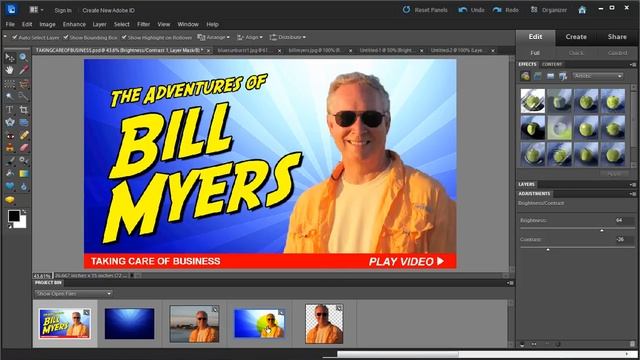Select the Sponge tool
The width and height of the screenshot is (640, 360).
click(x=9, y=200)
